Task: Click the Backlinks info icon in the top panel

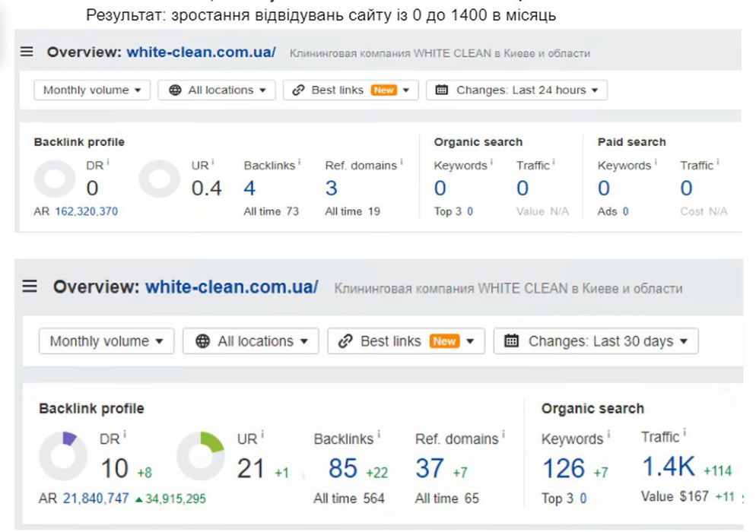Action: 299,163
